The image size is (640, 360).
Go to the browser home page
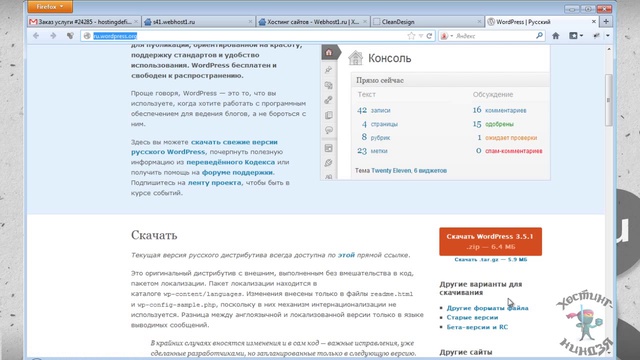[x=556, y=36]
